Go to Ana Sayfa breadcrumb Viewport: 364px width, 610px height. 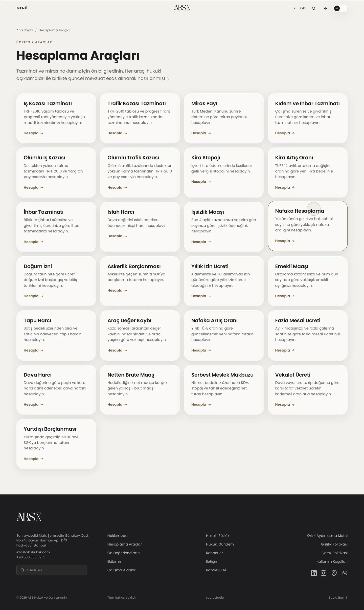click(25, 30)
